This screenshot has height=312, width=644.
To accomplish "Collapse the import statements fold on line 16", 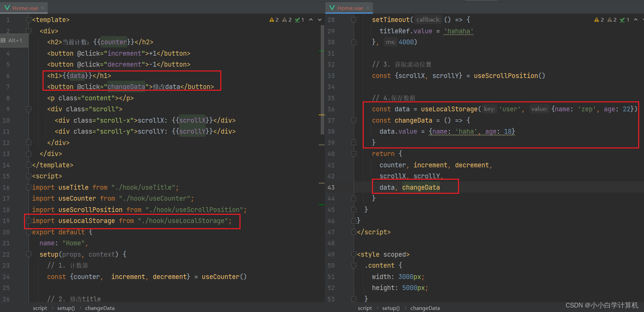I will click(x=29, y=187).
